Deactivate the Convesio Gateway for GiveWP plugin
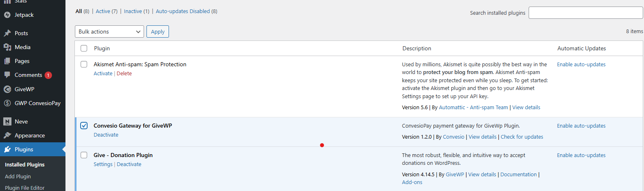The width and height of the screenshot is (644, 191). [106, 135]
